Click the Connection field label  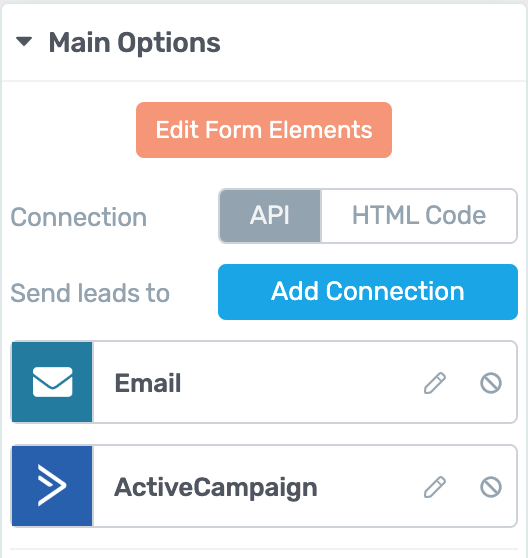(x=79, y=217)
